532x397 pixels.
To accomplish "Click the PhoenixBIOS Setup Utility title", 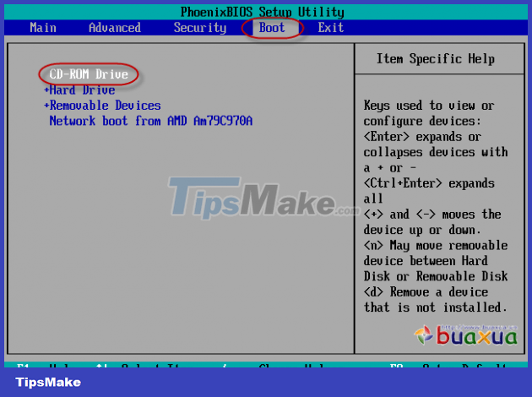I will 263,12.
